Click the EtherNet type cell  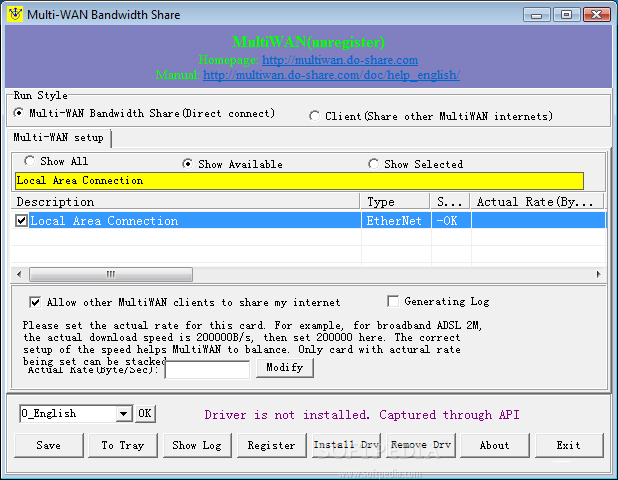(x=394, y=221)
